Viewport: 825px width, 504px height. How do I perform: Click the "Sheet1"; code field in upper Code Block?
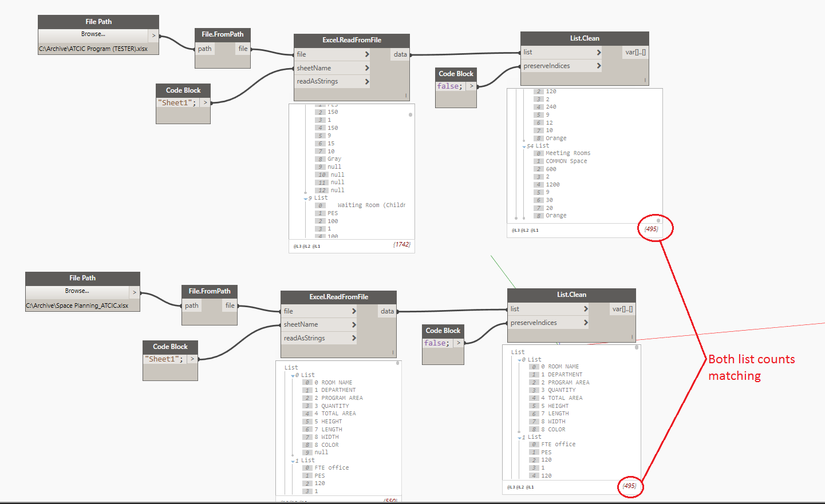click(177, 103)
